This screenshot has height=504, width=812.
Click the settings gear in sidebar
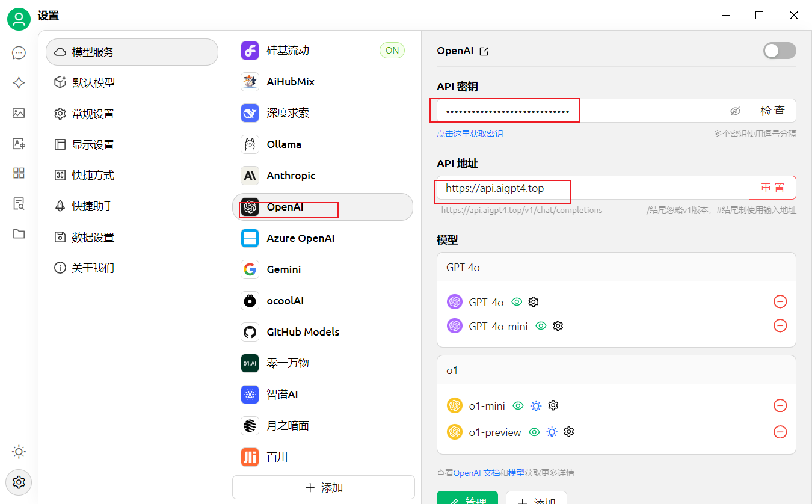pos(19,482)
